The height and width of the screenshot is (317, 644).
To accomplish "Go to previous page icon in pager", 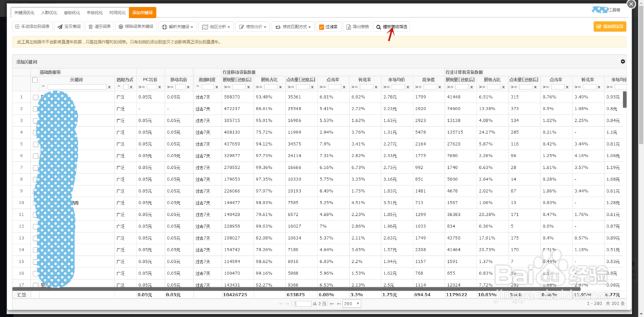I will tap(287, 304).
